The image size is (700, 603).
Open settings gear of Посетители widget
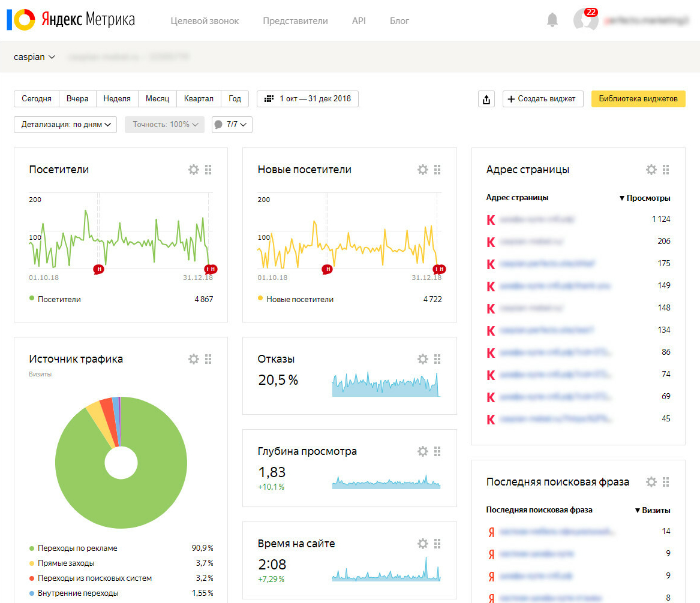pyautogui.click(x=193, y=170)
